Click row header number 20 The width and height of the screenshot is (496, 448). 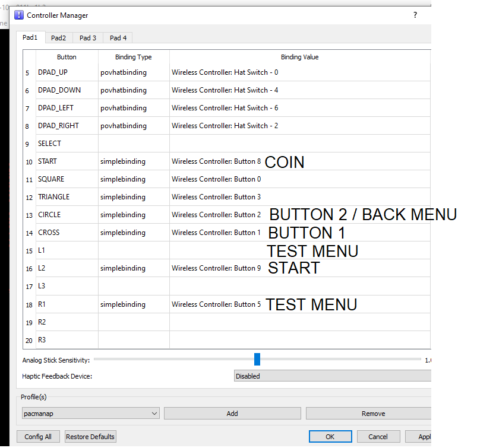(x=30, y=340)
